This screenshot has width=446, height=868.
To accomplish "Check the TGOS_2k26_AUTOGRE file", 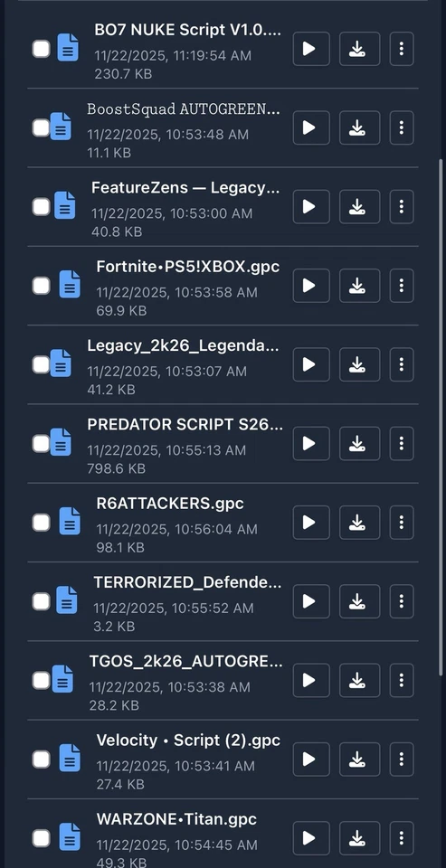I will tap(41, 680).
